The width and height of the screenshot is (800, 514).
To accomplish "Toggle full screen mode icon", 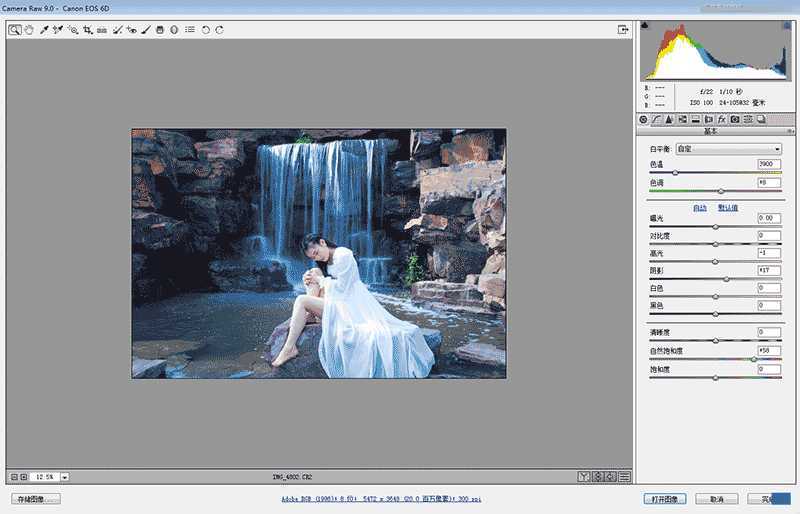I will pyautogui.click(x=624, y=30).
